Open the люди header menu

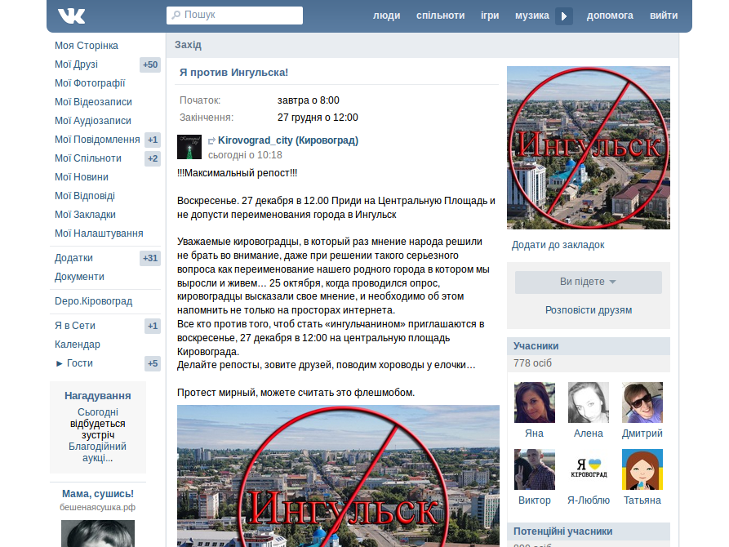click(x=386, y=16)
